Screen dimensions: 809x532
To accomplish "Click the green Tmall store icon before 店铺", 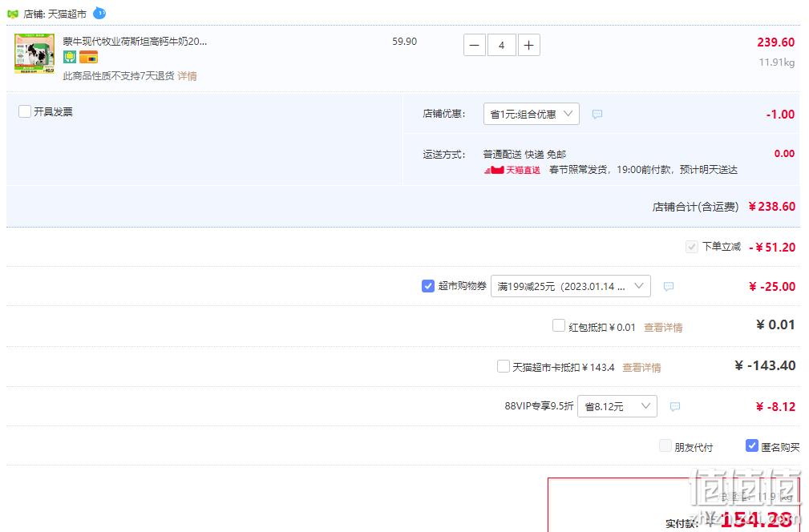I will (13, 14).
